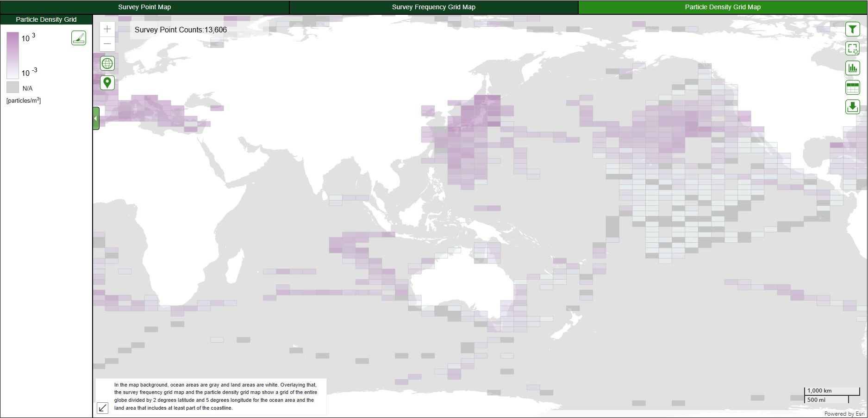Click the globe full-extent icon
This screenshot has height=418, width=868.
107,64
